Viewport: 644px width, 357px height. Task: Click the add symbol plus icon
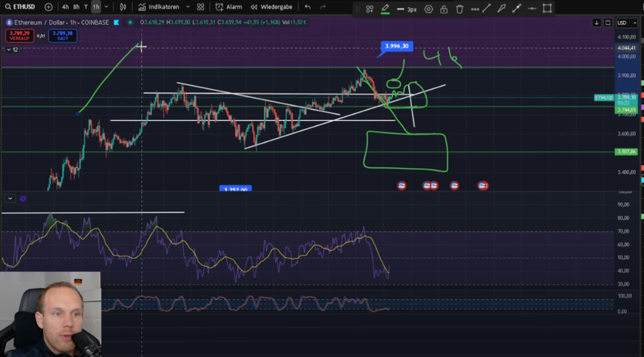click(49, 7)
